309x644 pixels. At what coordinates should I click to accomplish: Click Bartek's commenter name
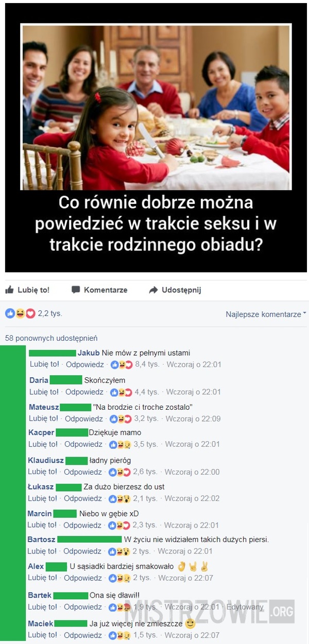pos(40,595)
